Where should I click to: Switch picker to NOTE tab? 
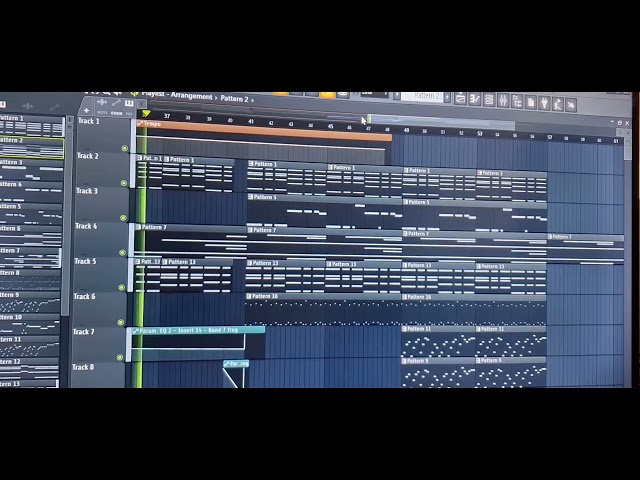point(102,113)
